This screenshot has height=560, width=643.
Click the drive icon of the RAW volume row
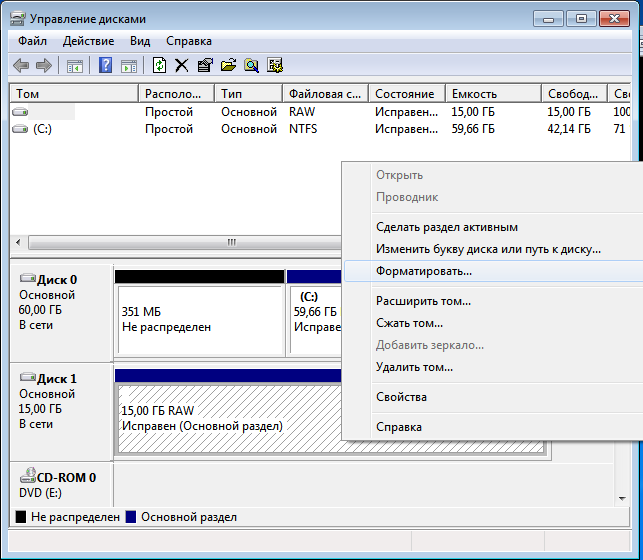[x=20, y=112]
